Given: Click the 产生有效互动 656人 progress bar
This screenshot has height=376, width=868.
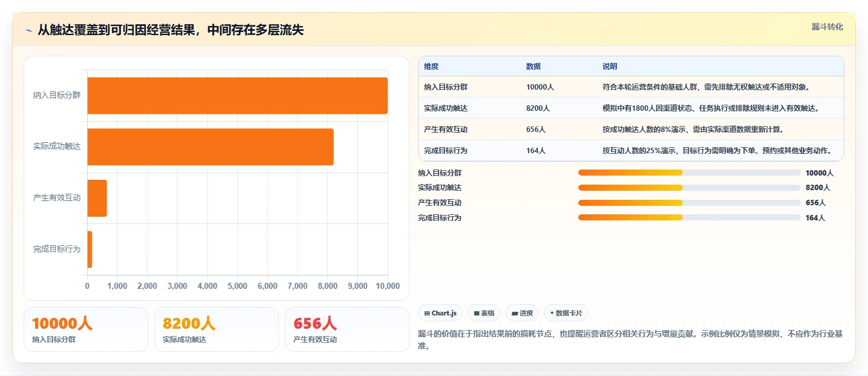Looking at the screenshot, I should tap(690, 203).
